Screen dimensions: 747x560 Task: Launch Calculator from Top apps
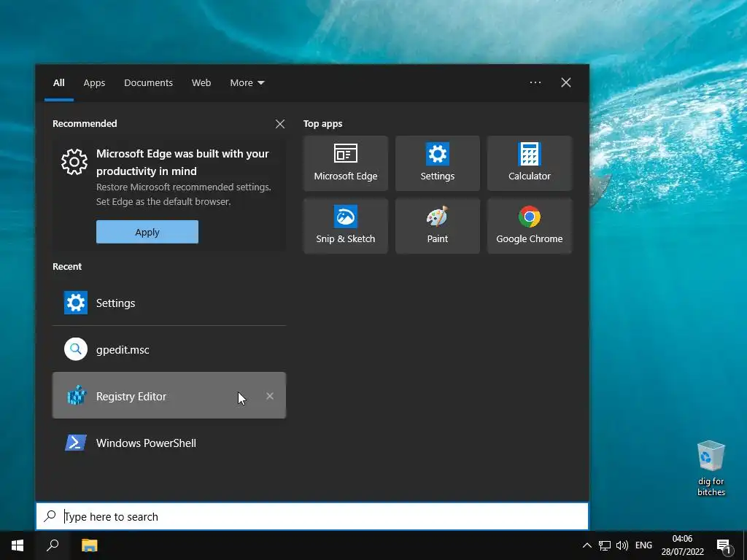[530, 163]
